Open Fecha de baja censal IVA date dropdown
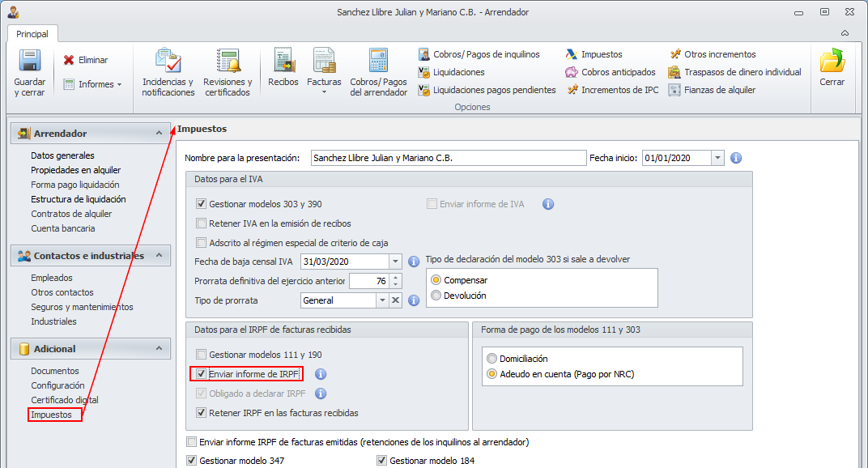This screenshot has height=468, width=868. point(395,262)
